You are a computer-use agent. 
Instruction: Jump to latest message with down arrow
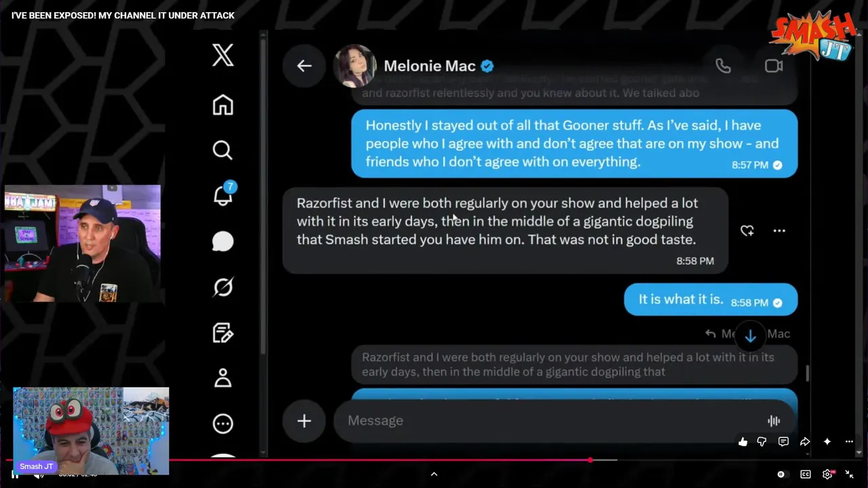[x=750, y=336]
